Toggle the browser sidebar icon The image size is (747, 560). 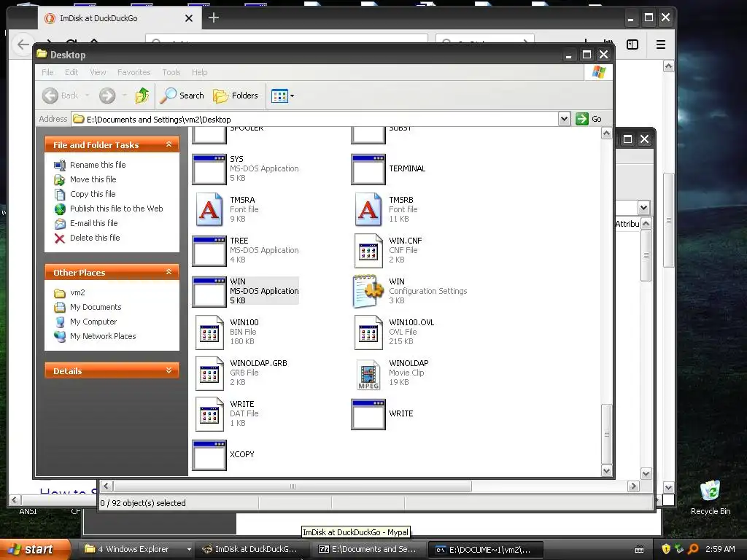point(632,44)
